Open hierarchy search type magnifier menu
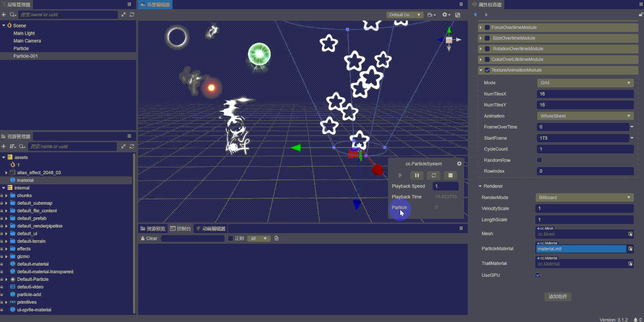Screen dimensions: 644x322 14,15
